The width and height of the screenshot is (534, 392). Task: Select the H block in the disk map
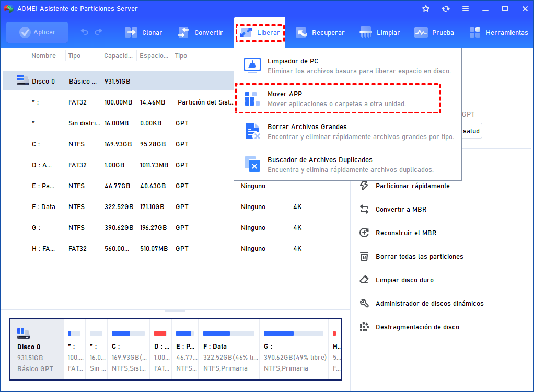(x=335, y=349)
